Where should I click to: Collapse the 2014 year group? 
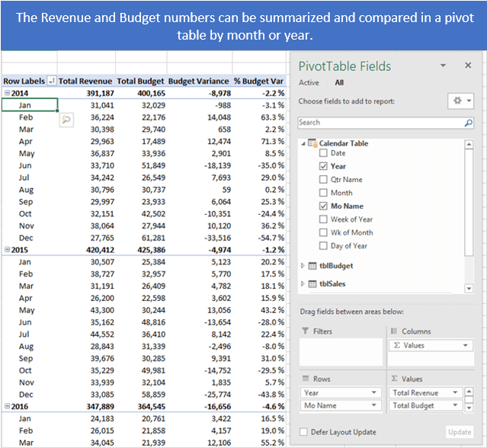point(6,92)
